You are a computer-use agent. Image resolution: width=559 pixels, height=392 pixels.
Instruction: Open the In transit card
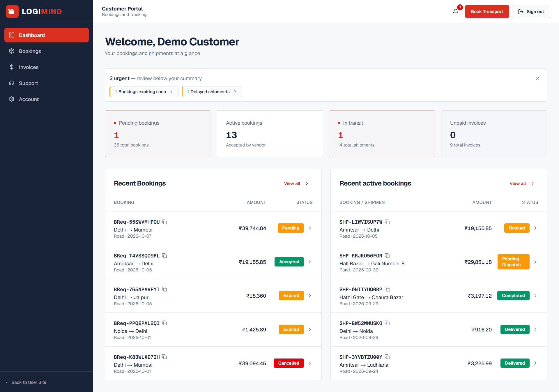pos(382,134)
